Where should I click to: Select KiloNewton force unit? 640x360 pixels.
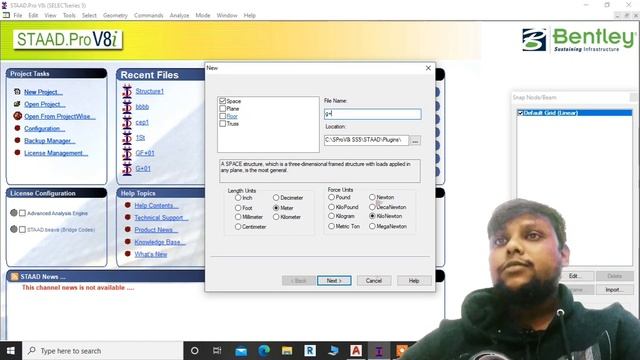point(372,216)
